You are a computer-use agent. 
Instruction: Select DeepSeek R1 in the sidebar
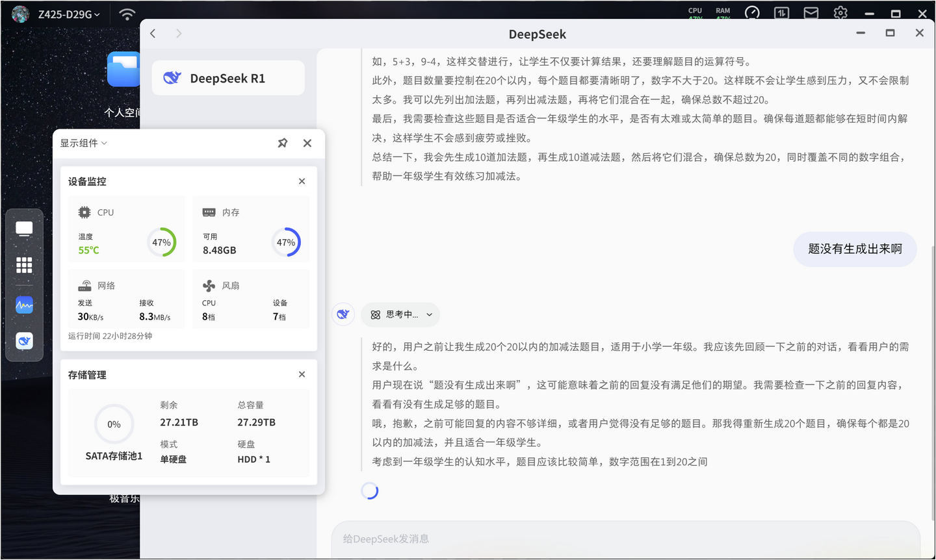pos(228,78)
